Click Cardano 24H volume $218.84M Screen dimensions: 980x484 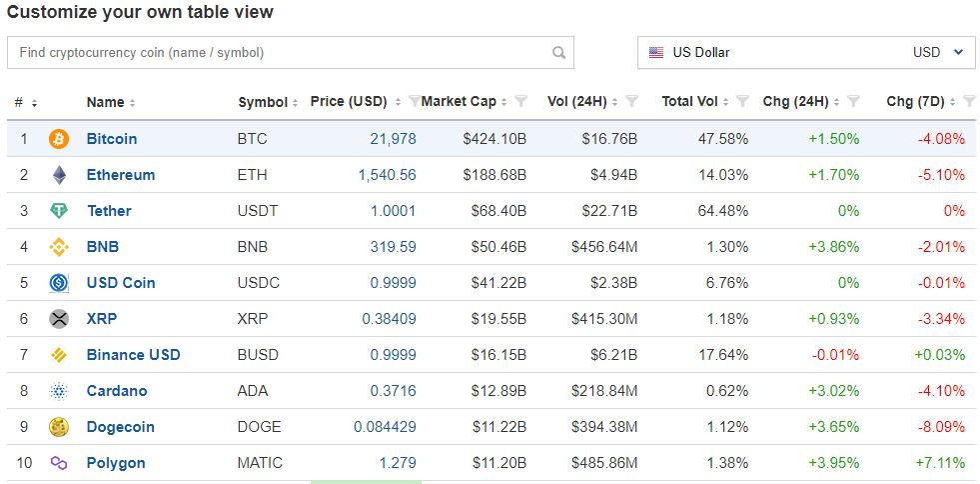tap(604, 391)
